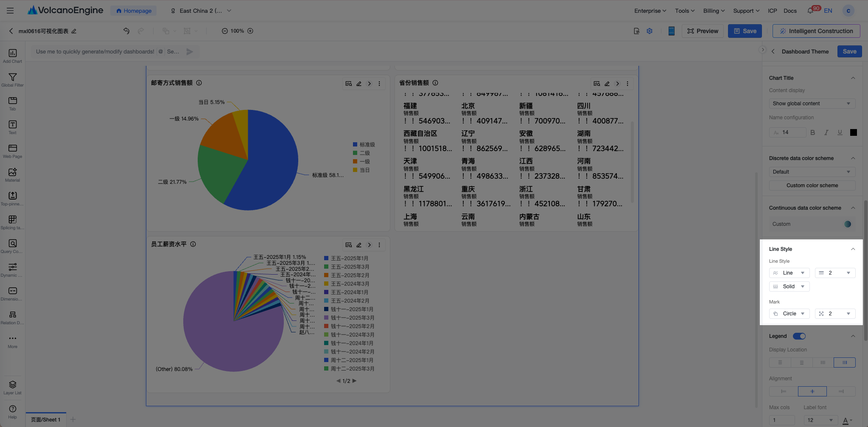The image size is (868, 427).
Task: Open the Line type dropdown
Action: pos(789,273)
